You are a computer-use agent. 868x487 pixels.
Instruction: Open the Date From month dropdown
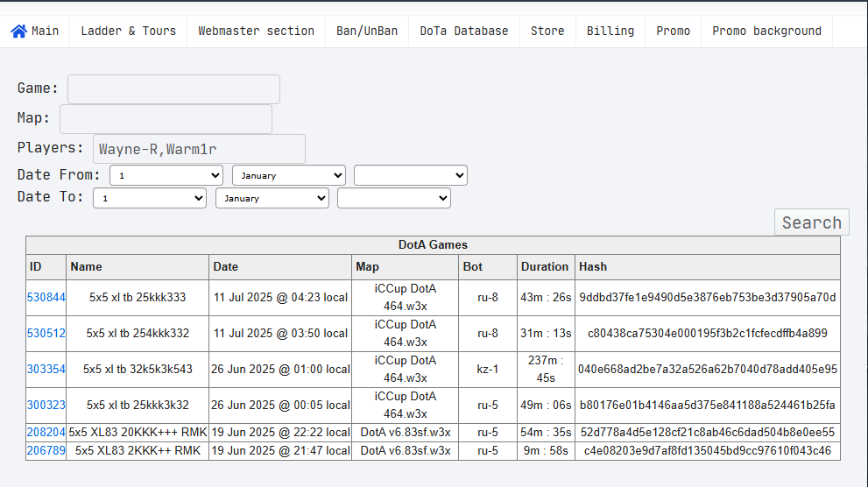[289, 175]
